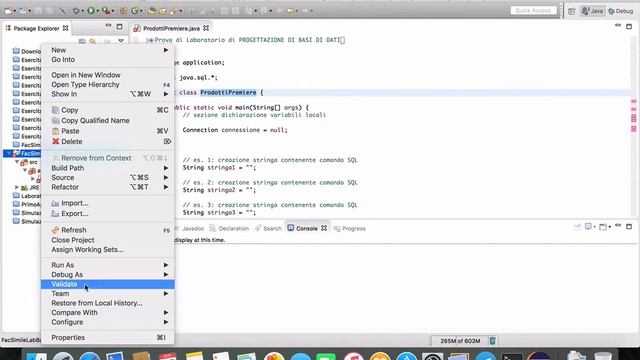Screen dimensions: 640x360
Task: Click the New Java Package icon
Action: coord(123,11)
